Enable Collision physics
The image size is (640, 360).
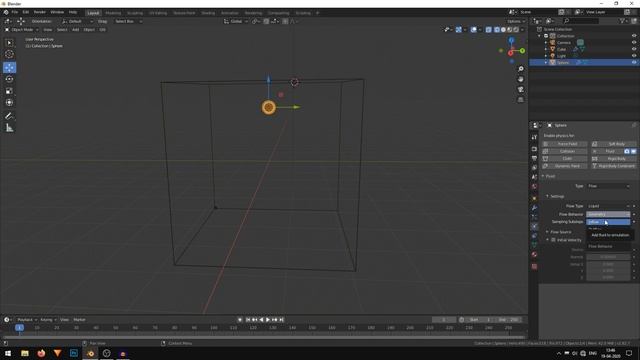(x=565, y=151)
